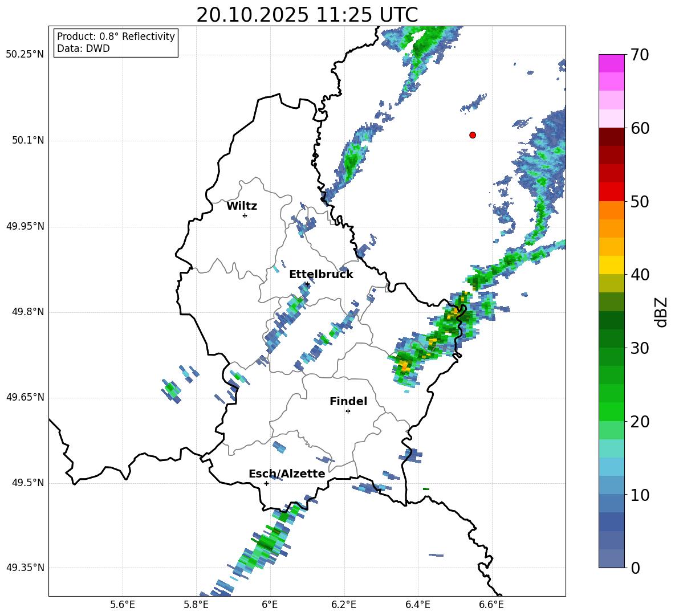
Task: Click the Findel cross marker
Action: click(348, 411)
